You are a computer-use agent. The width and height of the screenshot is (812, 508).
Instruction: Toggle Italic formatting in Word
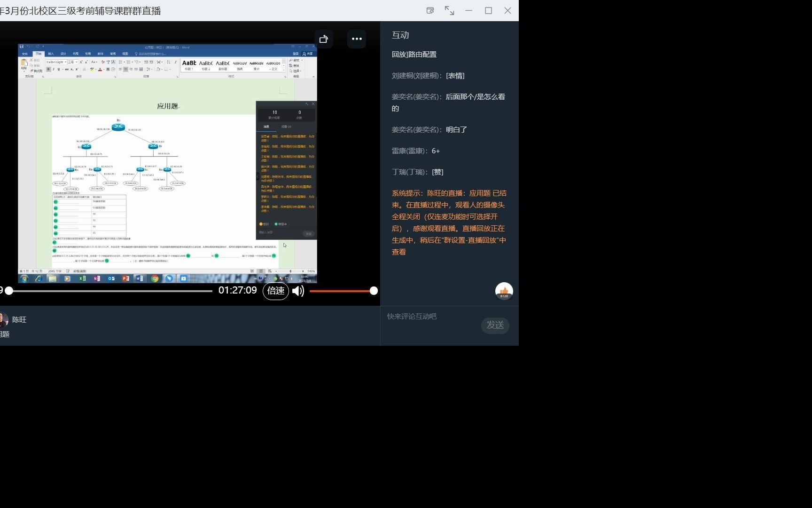pyautogui.click(x=53, y=69)
